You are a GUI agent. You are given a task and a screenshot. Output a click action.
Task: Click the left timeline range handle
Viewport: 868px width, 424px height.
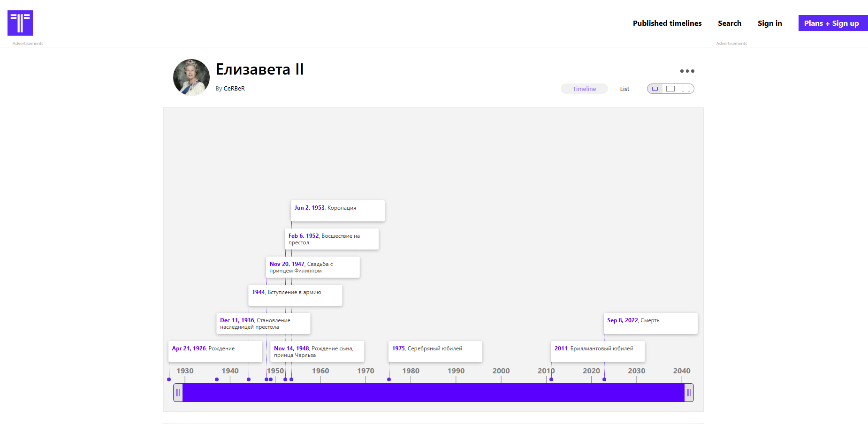[178, 393]
